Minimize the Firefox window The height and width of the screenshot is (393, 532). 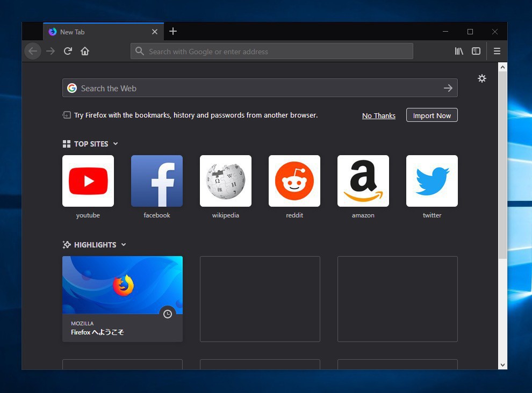click(x=445, y=32)
